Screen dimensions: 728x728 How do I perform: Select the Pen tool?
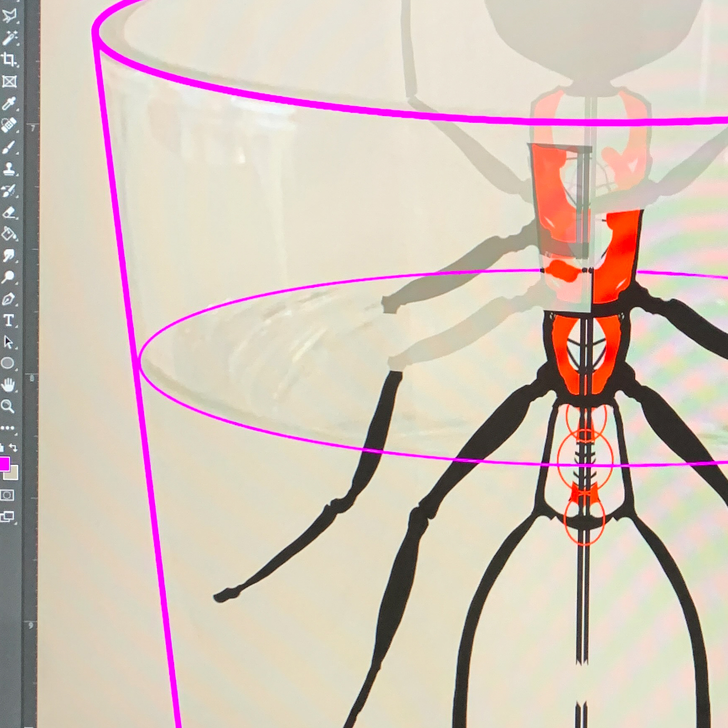pos(9,299)
